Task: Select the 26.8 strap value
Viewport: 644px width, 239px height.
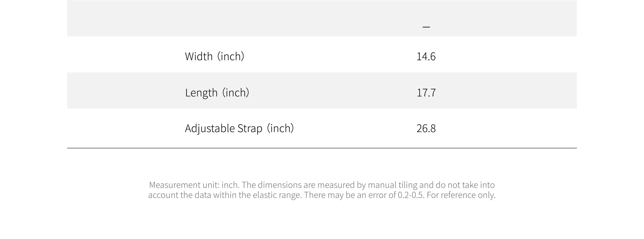Action: pos(426,129)
